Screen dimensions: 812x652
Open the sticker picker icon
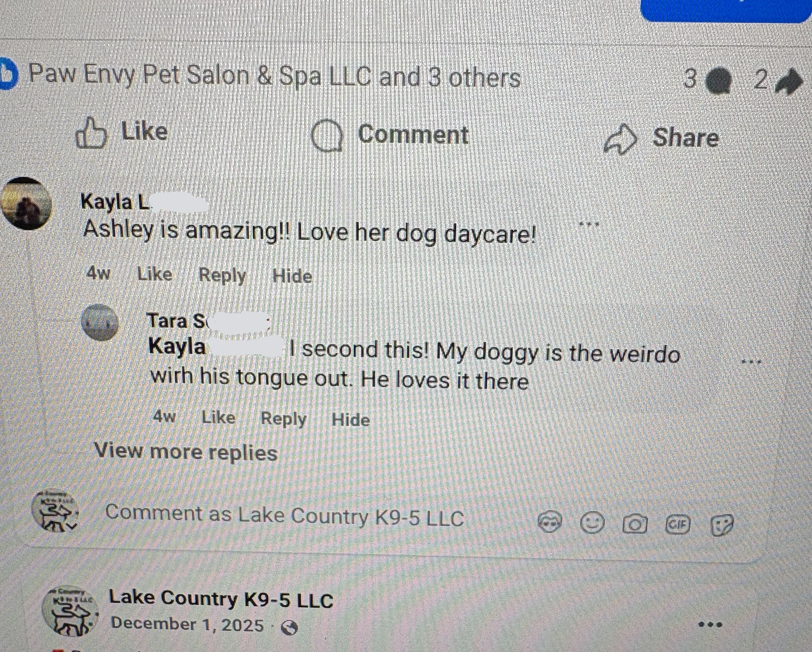pos(722,525)
